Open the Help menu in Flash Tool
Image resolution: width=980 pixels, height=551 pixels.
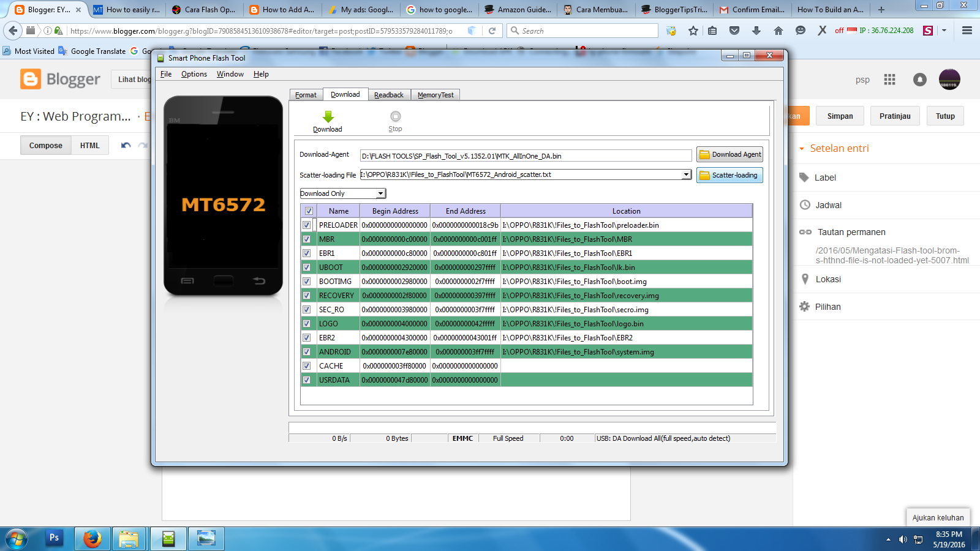262,74
